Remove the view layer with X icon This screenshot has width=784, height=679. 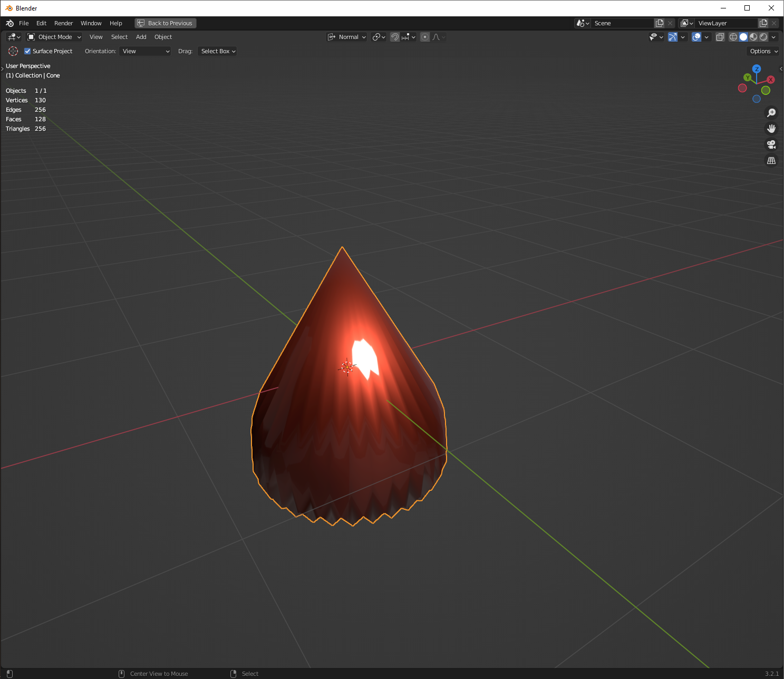coord(774,23)
